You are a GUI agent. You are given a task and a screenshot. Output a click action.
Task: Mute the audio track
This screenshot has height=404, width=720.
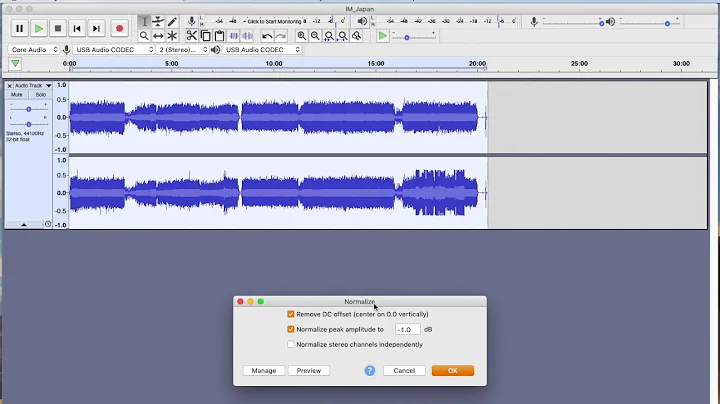point(17,95)
